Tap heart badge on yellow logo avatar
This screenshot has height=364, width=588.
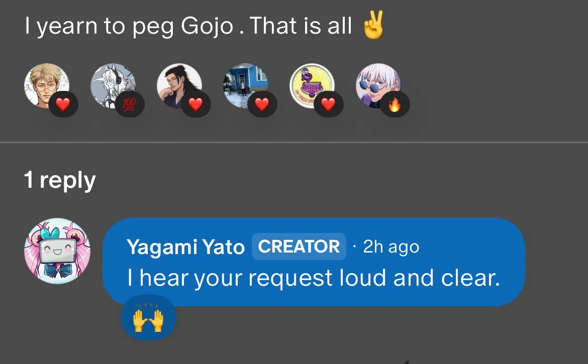pyautogui.click(x=328, y=105)
